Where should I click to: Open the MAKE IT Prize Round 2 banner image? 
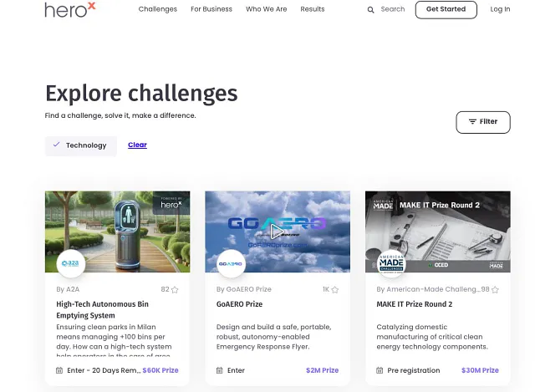click(x=438, y=232)
